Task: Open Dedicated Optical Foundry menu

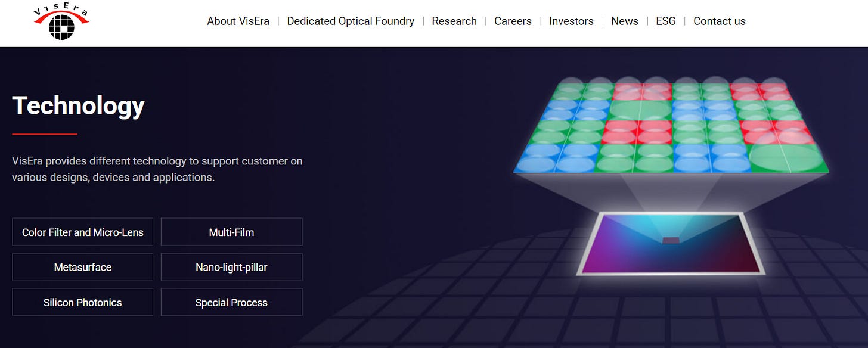Action: click(x=351, y=21)
